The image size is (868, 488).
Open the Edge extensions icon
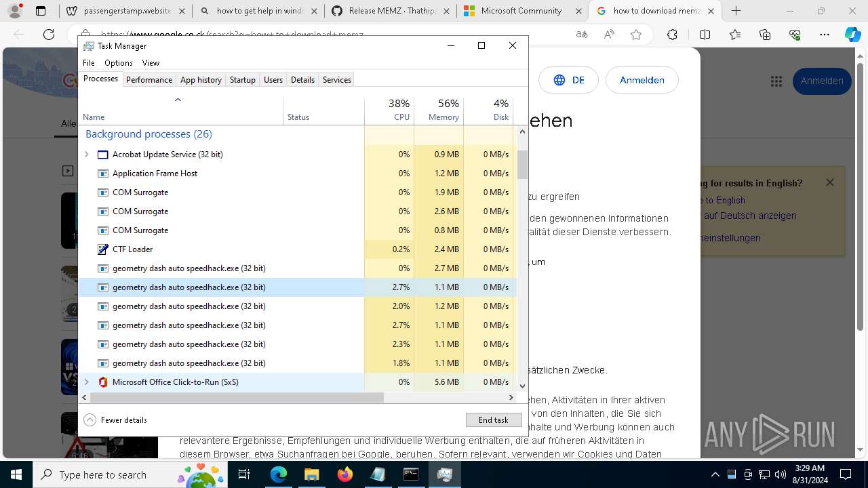pos(672,35)
